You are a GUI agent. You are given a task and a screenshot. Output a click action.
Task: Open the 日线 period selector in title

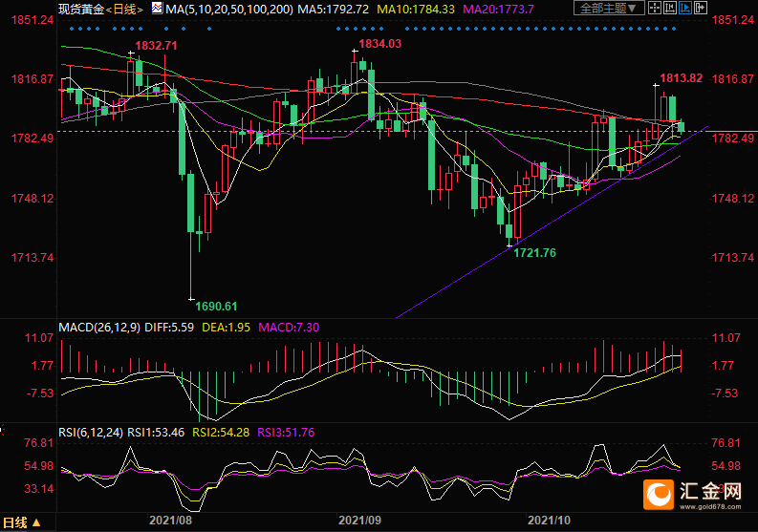coord(124,9)
